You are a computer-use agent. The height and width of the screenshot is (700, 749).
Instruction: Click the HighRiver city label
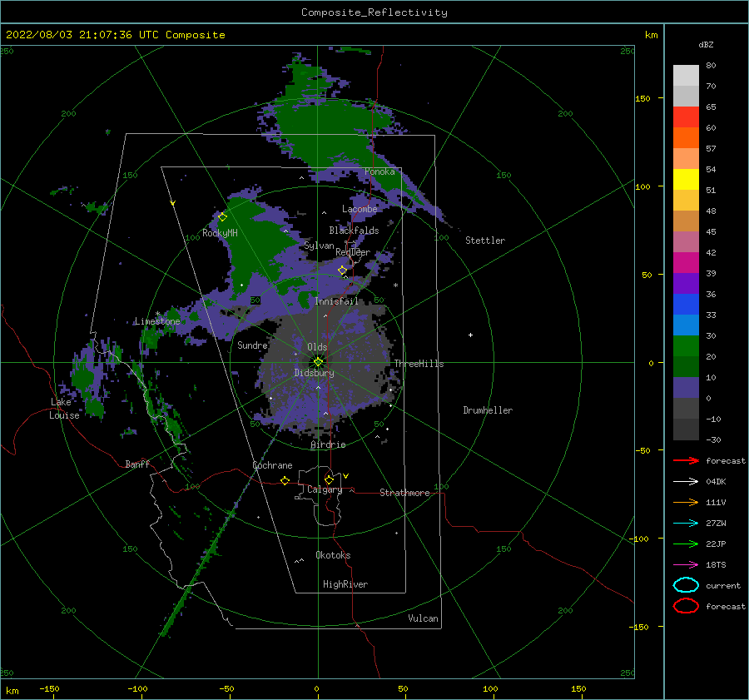[x=345, y=584]
